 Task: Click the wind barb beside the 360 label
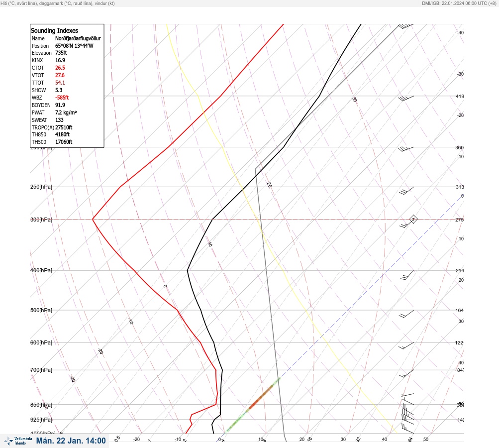click(x=406, y=149)
